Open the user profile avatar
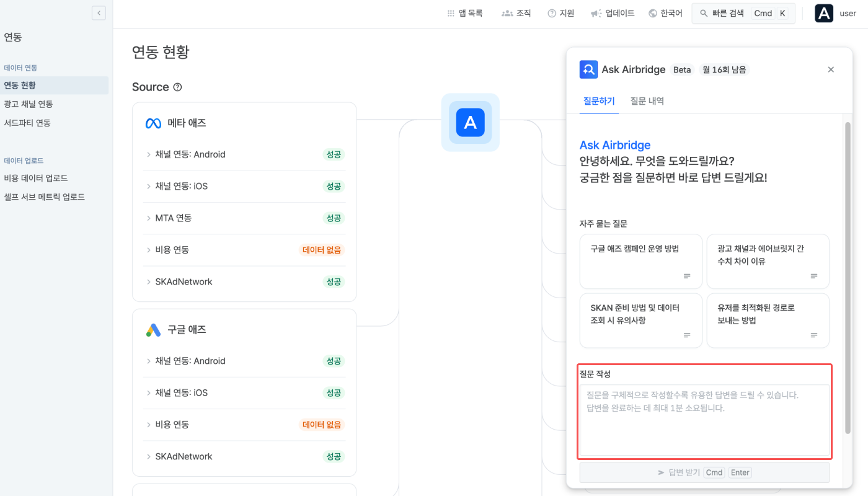Image resolution: width=868 pixels, height=496 pixels. [x=824, y=14]
